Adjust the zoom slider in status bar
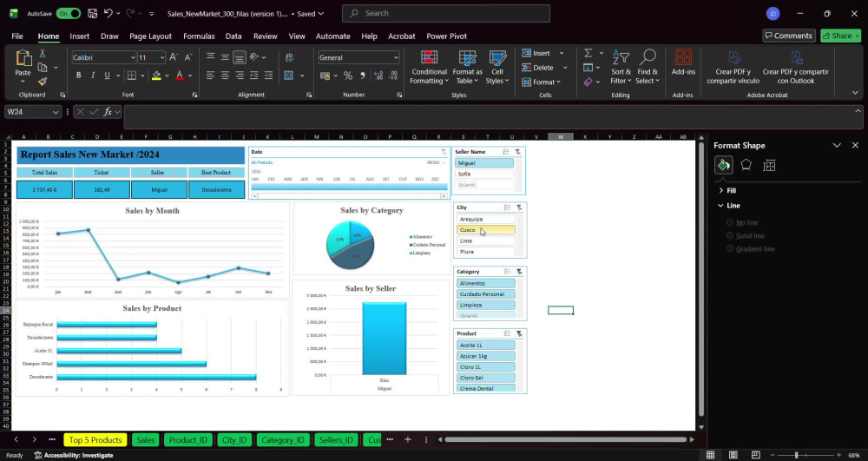The width and height of the screenshot is (868, 461). tap(797, 456)
